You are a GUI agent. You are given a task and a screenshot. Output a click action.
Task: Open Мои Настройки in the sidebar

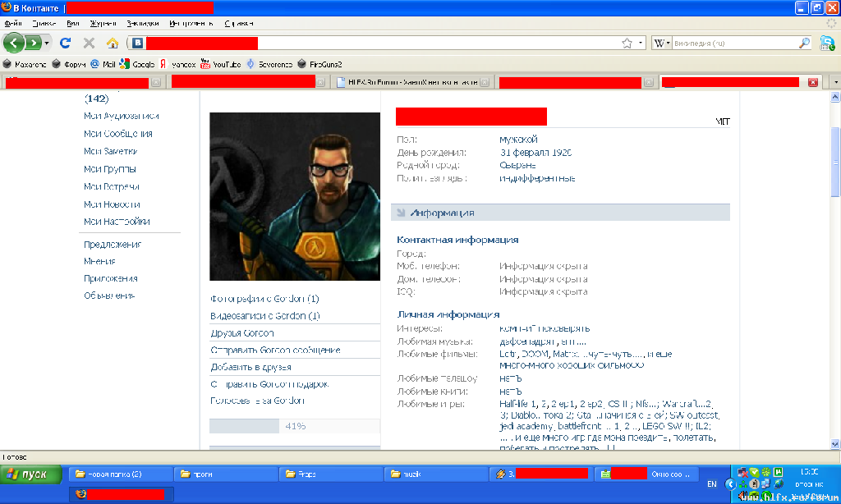click(x=117, y=222)
